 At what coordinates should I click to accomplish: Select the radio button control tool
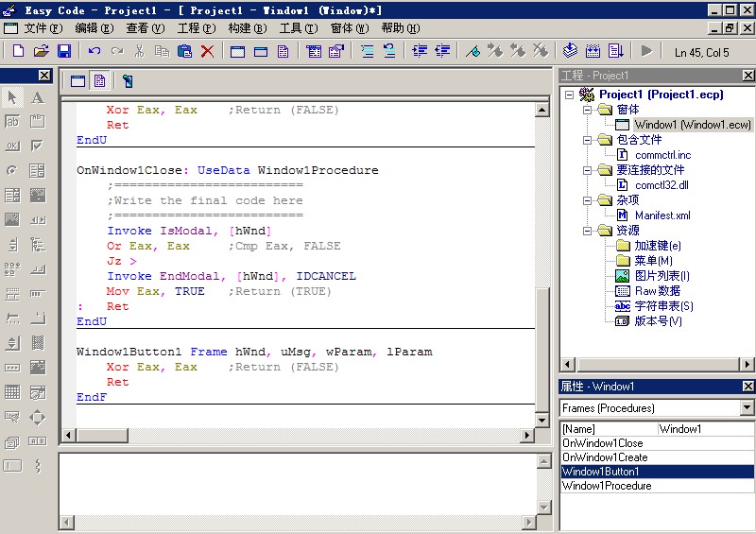[12, 171]
